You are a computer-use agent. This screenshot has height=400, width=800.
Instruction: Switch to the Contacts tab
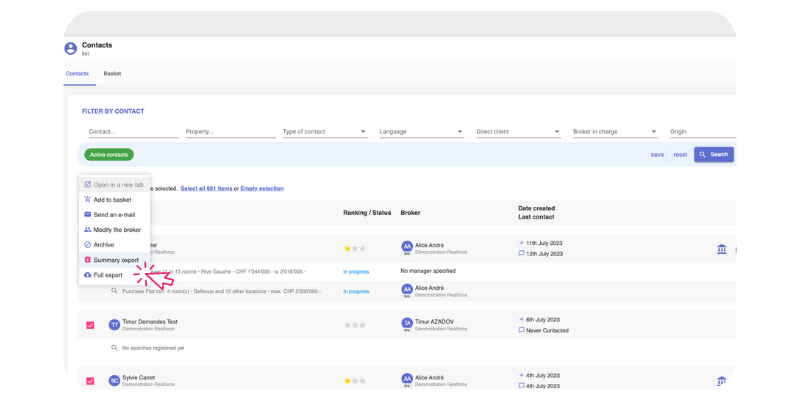(78, 73)
